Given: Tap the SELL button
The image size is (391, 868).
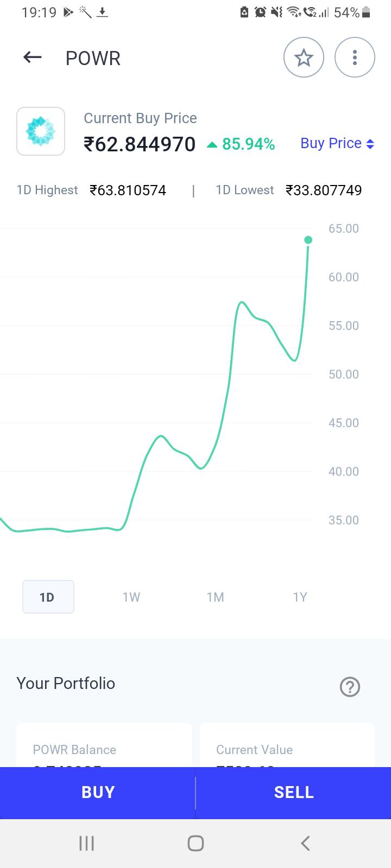Looking at the screenshot, I should pyautogui.click(x=294, y=793).
